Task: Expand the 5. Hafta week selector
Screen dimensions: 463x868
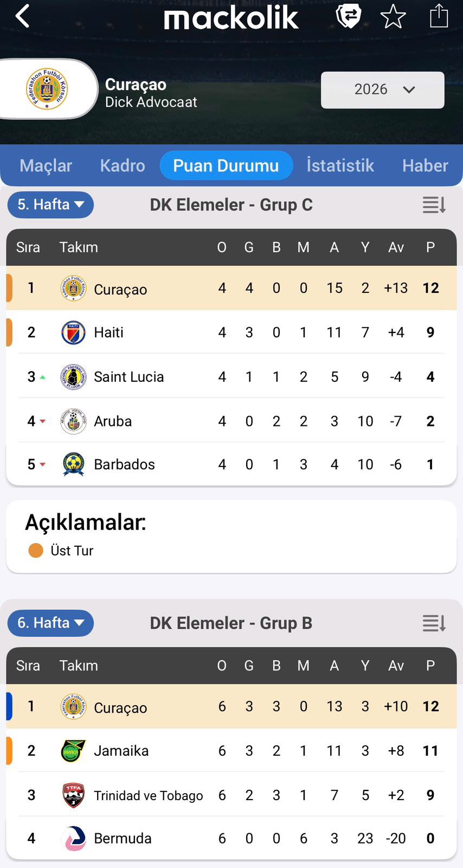Action: 50,205
